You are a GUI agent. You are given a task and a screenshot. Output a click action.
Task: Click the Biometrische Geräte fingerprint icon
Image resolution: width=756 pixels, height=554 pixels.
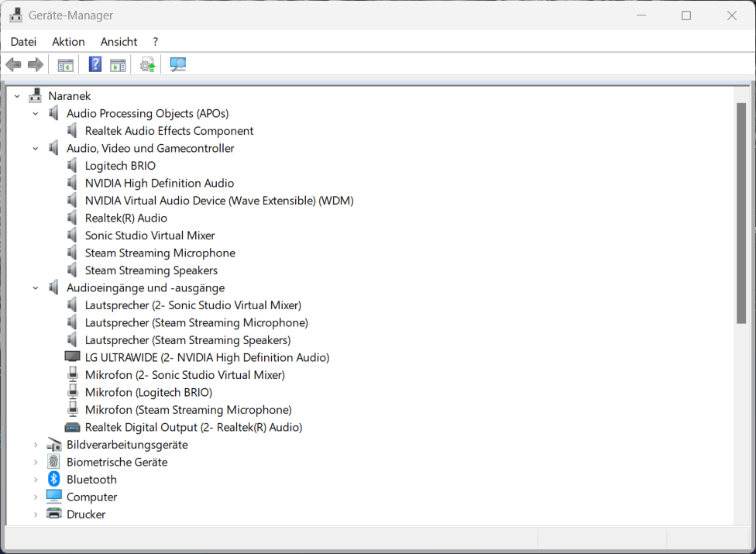point(53,462)
